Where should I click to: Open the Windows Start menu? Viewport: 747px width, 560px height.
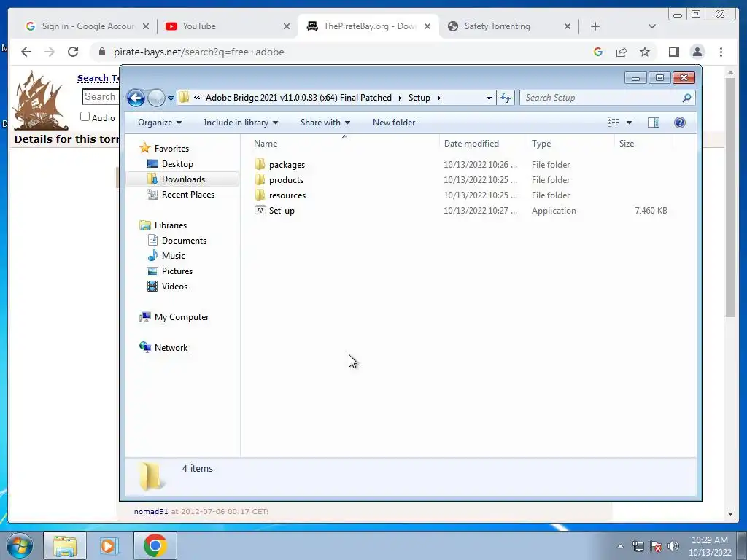20,545
